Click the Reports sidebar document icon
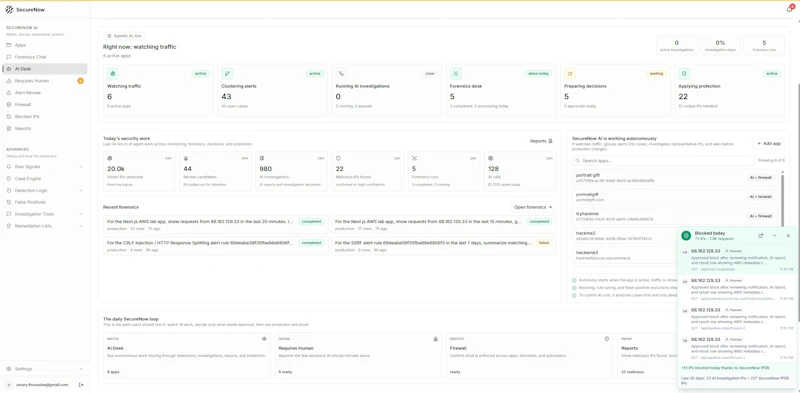Image resolution: width=800 pixels, height=393 pixels. (9, 128)
